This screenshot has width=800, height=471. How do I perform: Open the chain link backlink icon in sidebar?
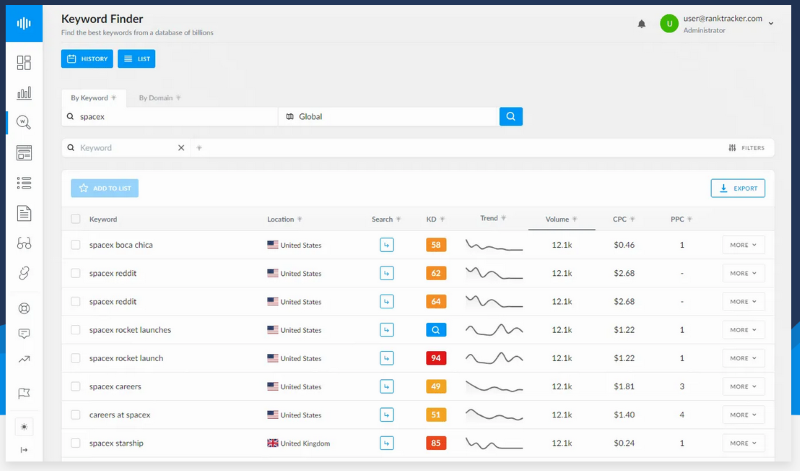24,273
